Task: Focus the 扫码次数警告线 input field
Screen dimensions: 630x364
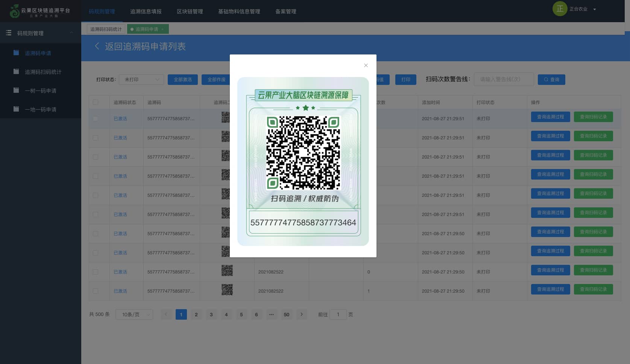Action: [504, 79]
